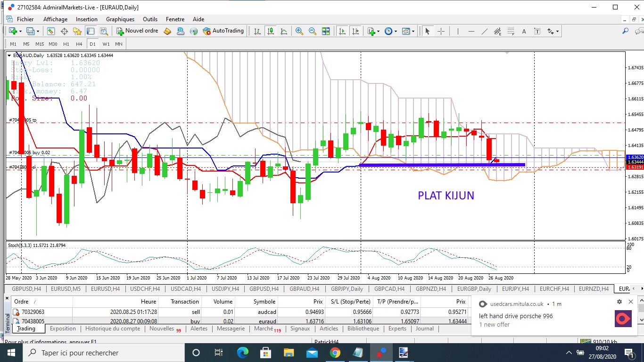
Task: Select the crosshair cursor tool
Action: [x=441, y=31]
